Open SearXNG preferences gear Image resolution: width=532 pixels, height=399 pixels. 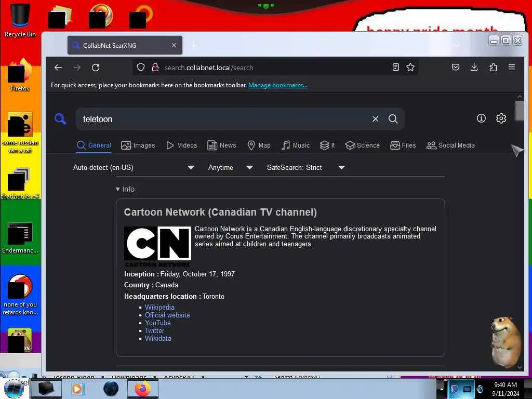click(501, 118)
